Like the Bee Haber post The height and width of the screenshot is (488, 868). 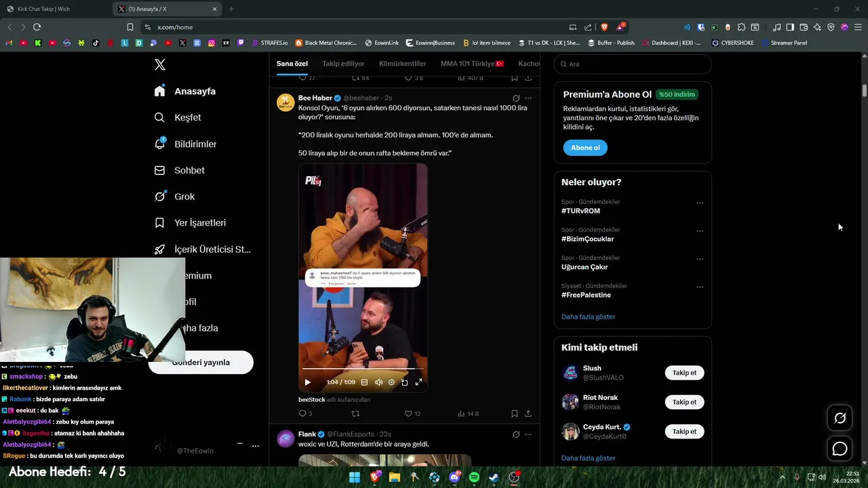(x=412, y=413)
